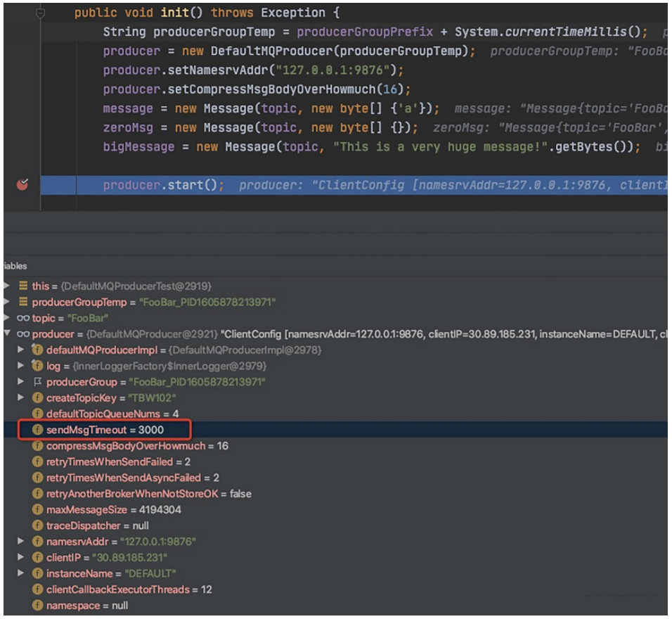The height and width of the screenshot is (619, 672).
Task: Click the instanceName value "DEFAULT"
Action: pos(150,573)
